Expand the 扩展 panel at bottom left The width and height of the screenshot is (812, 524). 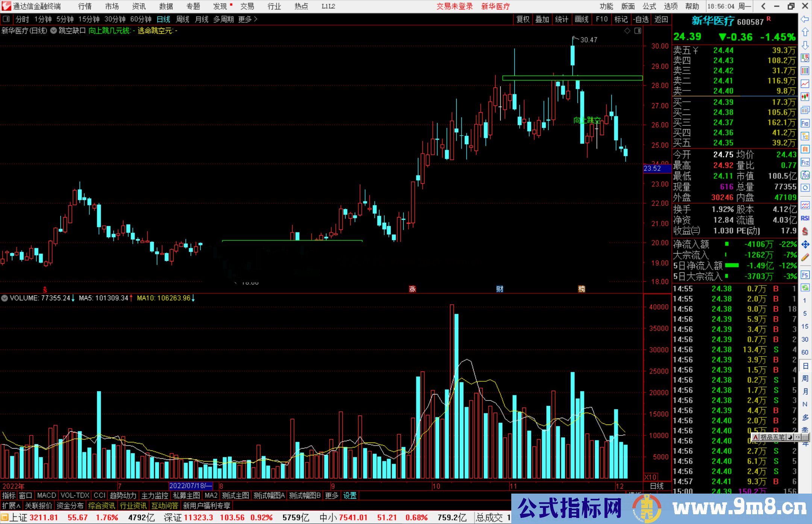tap(11, 506)
